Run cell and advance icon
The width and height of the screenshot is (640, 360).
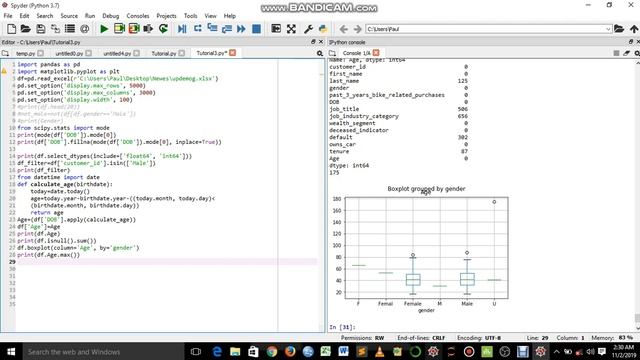click(x=134, y=29)
